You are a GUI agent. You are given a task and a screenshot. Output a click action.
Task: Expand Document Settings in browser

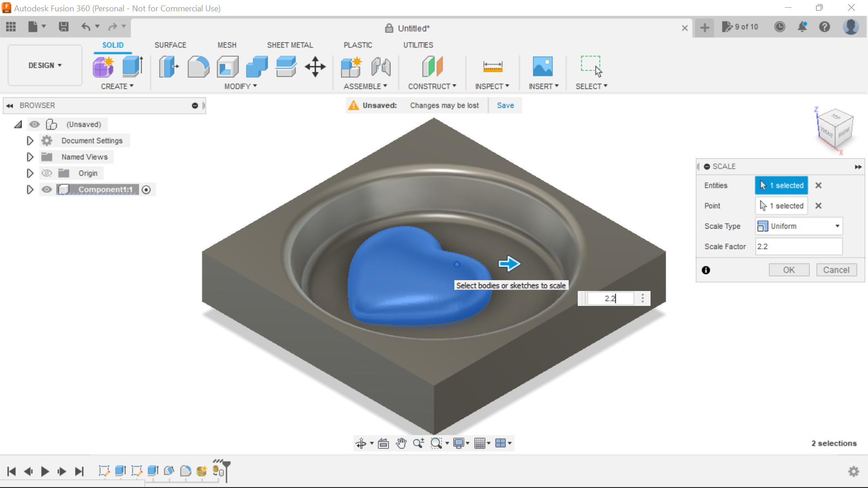[x=30, y=141]
